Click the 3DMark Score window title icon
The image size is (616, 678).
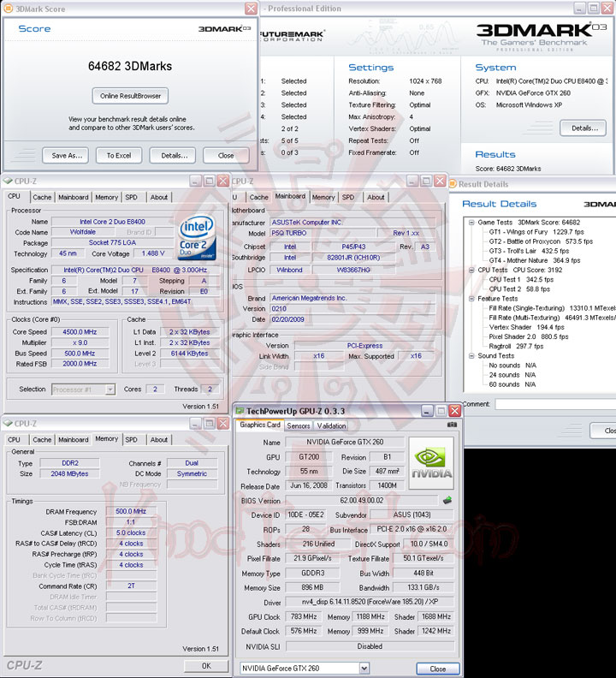pyautogui.click(x=8, y=9)
